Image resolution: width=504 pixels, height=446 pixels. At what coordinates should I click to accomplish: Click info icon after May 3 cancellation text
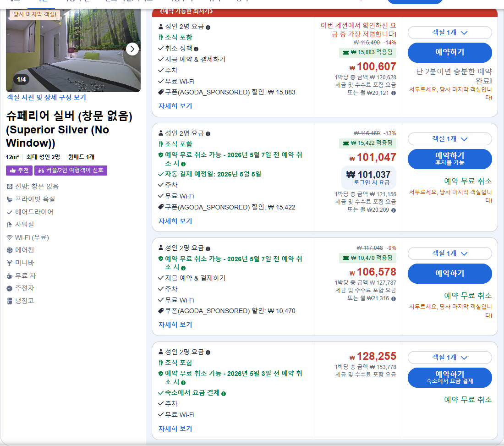click(183, 383)
